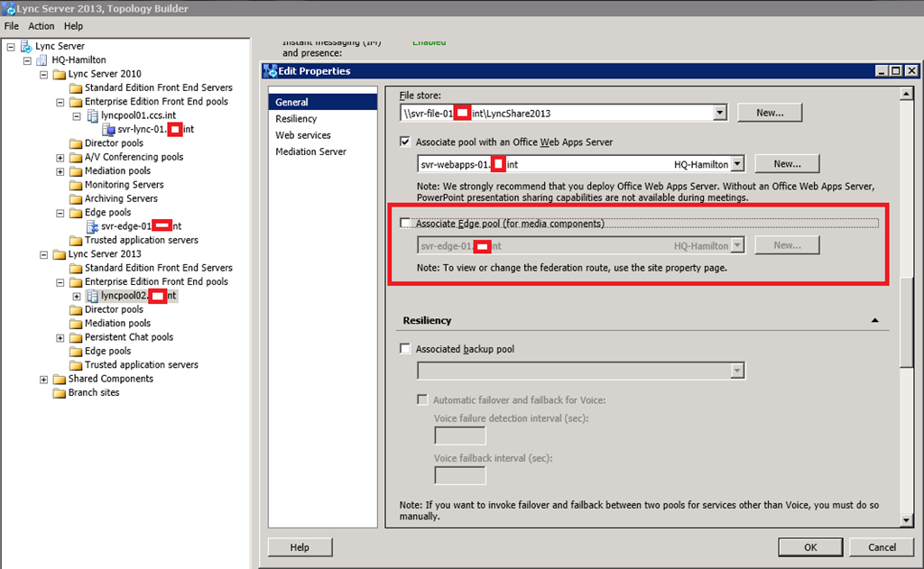Open the File store dropdown
Screen dimensions: 924x569
[x=719, y=113]
